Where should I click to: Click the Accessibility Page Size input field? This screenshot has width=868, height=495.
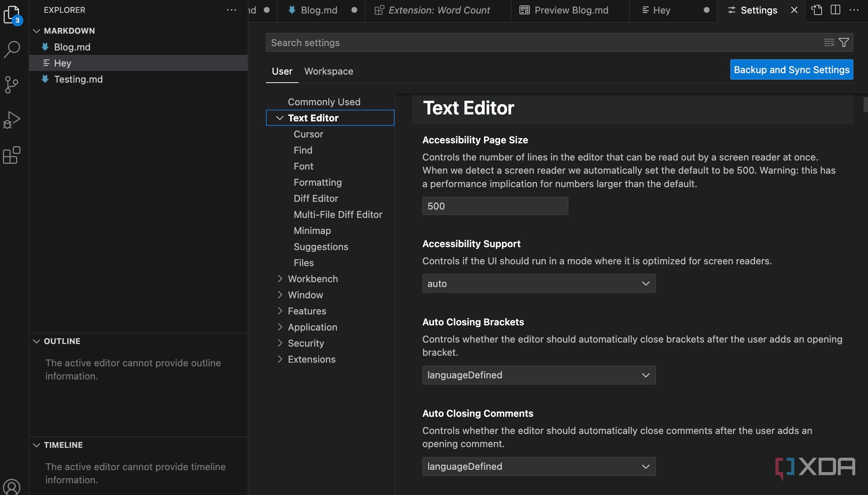pos(495,206)
